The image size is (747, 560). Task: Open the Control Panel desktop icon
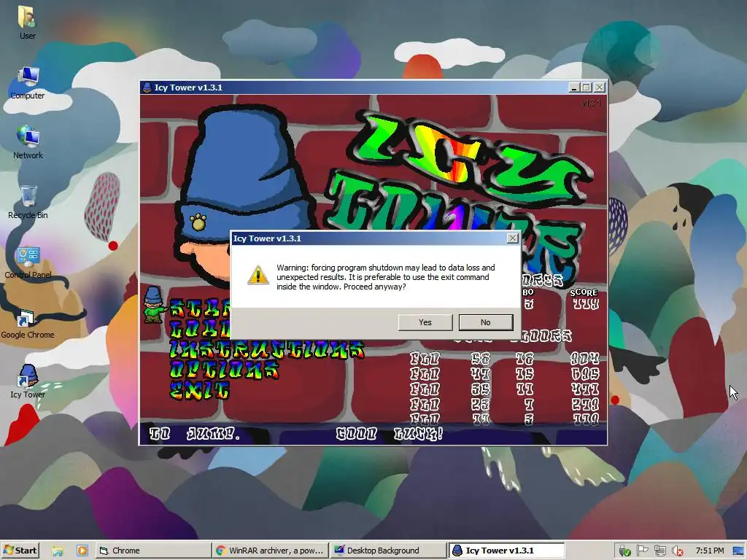pos(28,262)
